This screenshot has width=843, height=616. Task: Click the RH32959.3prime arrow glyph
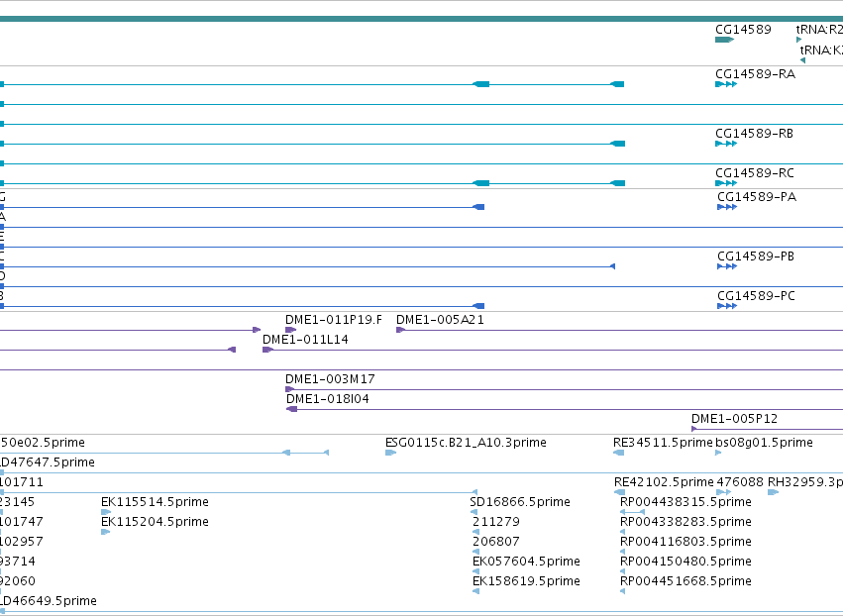pyautogui.click(x=773, y=492)
